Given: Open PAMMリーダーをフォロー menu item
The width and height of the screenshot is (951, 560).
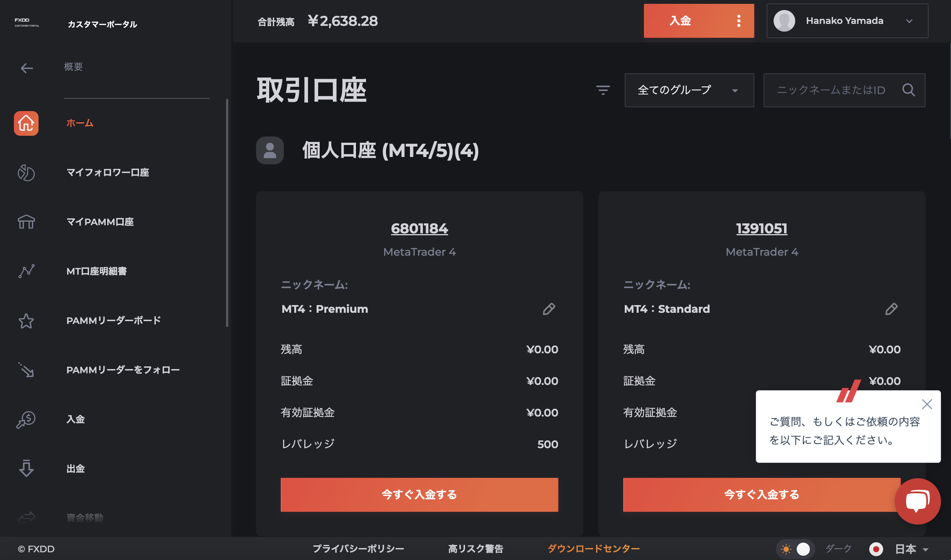Looking at the screenshot, I should point(123,370).
